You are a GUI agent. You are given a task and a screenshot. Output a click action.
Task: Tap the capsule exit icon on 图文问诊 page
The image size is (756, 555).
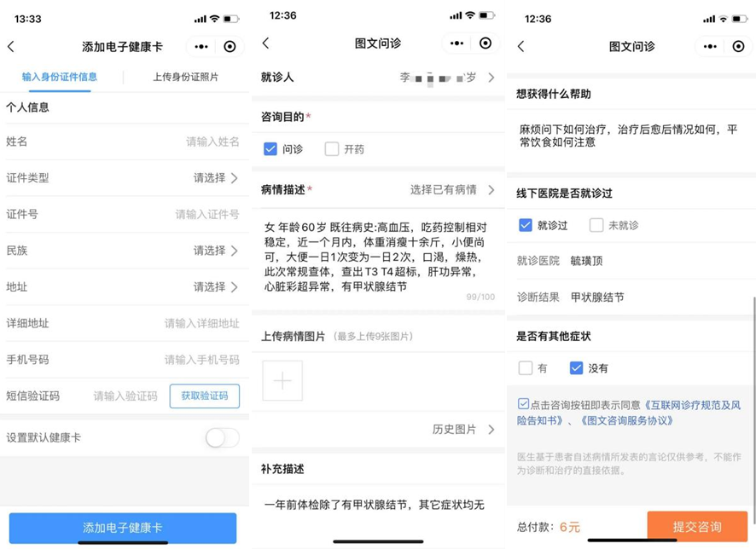486,43
